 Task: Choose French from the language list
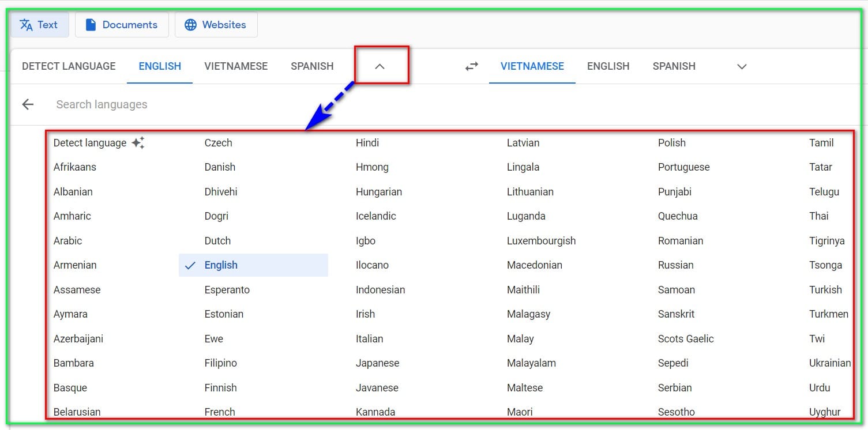click(x=220, y=412)
